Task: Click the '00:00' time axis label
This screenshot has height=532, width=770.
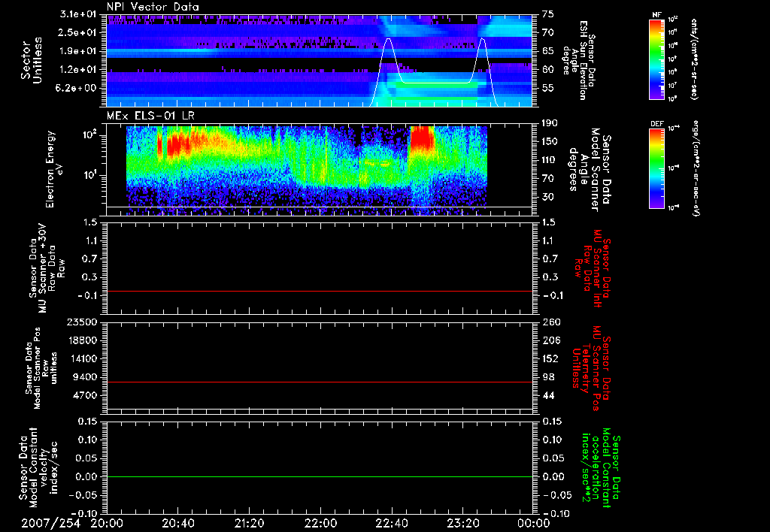Action: pos(534,523)
